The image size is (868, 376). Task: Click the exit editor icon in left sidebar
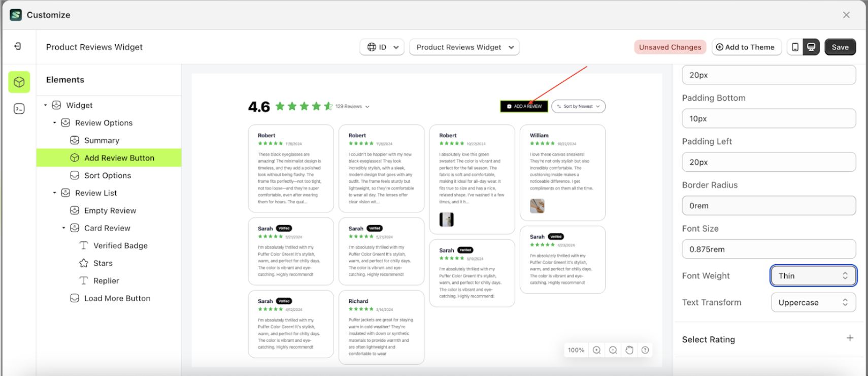[18, 46]
